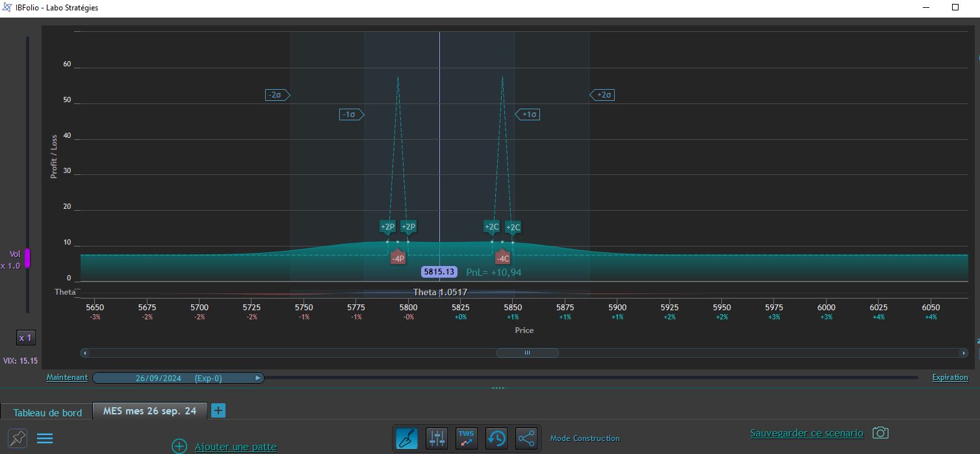Click the Expiration link
The image size is (980, 454).
(x=950, y=377)
